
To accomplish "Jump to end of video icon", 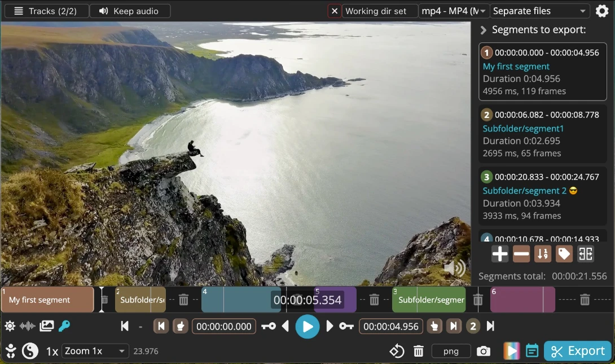I will click(490, 326).
